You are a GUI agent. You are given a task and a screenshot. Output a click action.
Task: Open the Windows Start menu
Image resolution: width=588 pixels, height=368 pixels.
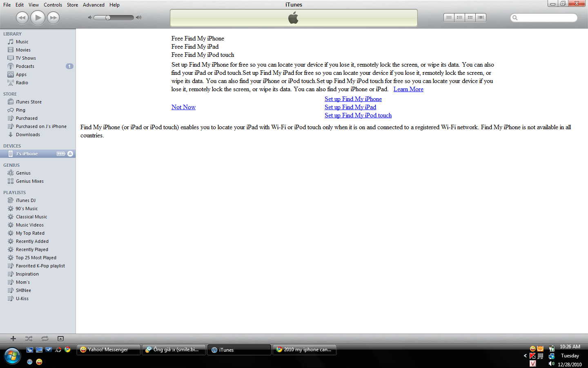(12, 356)
